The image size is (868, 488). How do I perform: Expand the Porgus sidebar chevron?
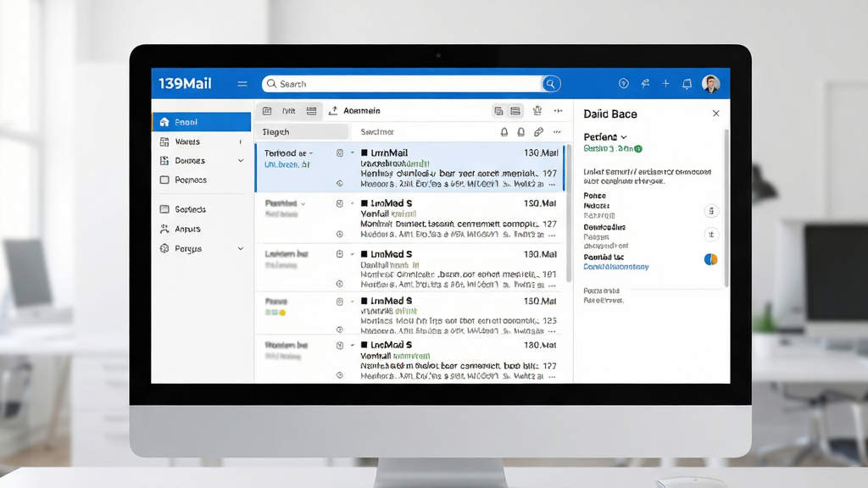coord(241,248)
